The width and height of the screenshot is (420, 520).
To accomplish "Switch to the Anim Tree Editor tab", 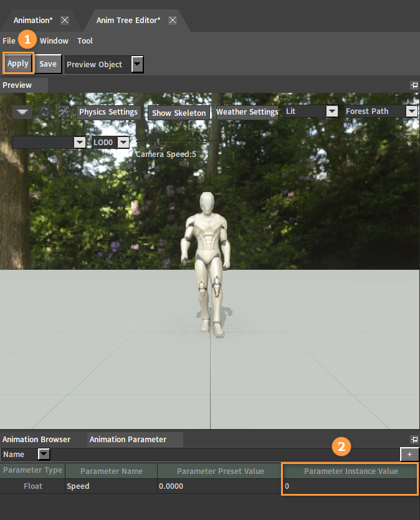I will 128,20.
